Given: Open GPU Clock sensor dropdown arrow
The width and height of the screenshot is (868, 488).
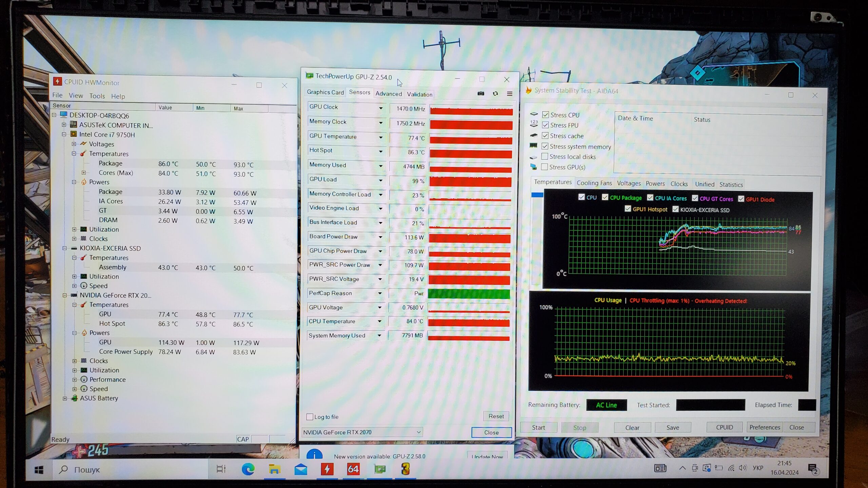Looking at the screenshot, I should click(x=381, y=108).
